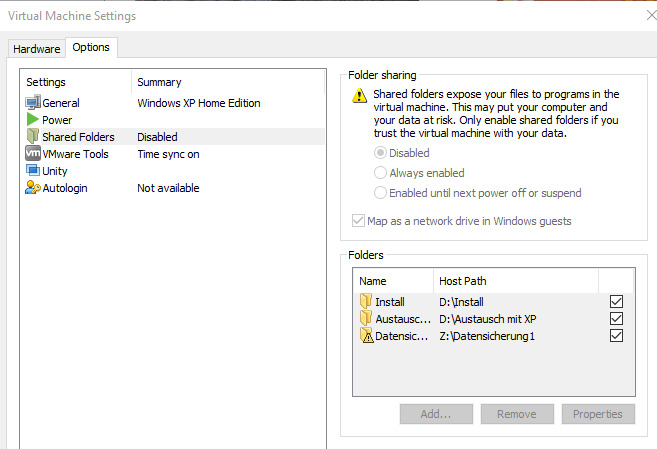This screenshot has height=449, width=657.
Task: Switch to the Hardware tab
Action: click(x=37, y=49)
